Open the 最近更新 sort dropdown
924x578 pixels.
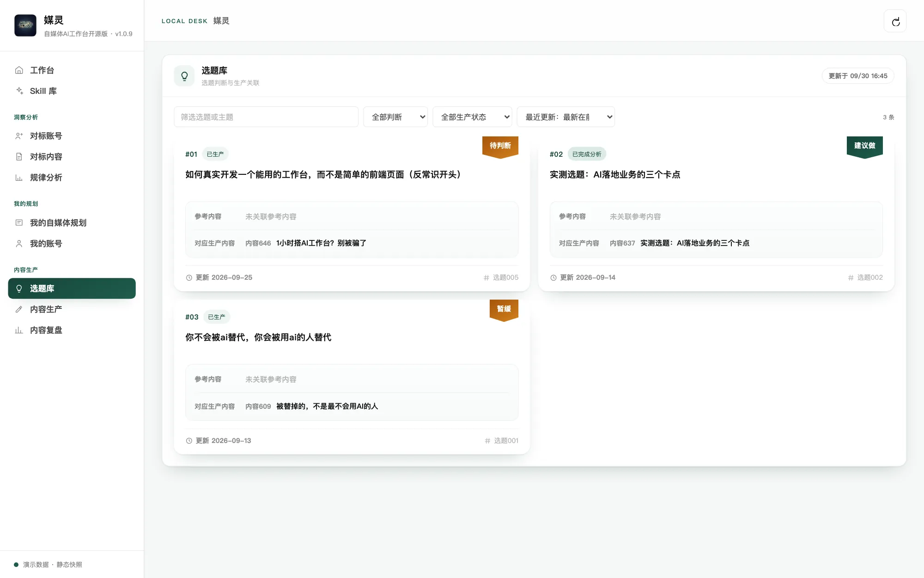(566, 117)
